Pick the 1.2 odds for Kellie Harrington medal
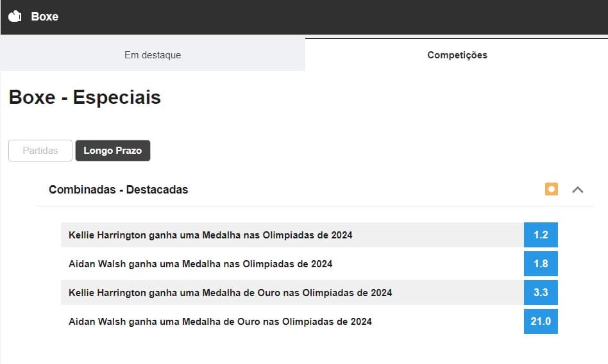Screen dimensions: 608x364 [541, 235]
